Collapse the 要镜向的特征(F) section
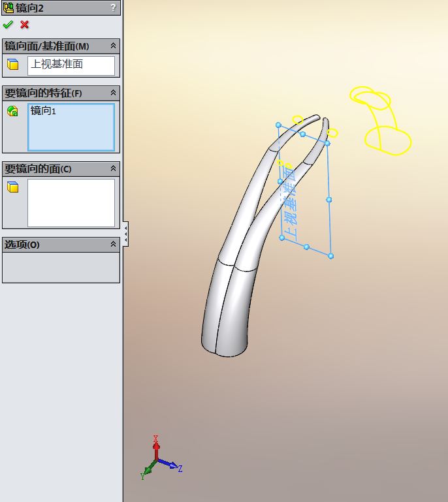The width and height of the screenshot is (448, 502). click(113, 93)
